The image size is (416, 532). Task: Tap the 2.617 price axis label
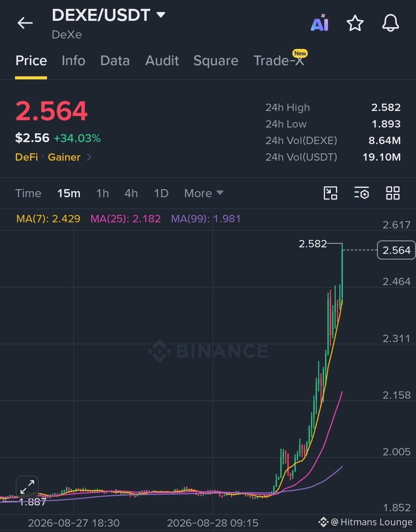(396, 225)
